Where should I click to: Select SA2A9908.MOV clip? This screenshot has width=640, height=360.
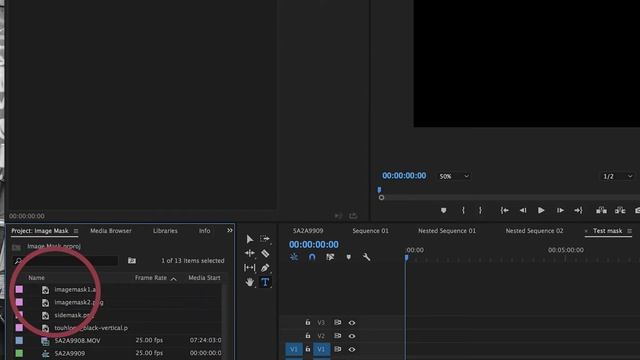[x=77, y=340]
